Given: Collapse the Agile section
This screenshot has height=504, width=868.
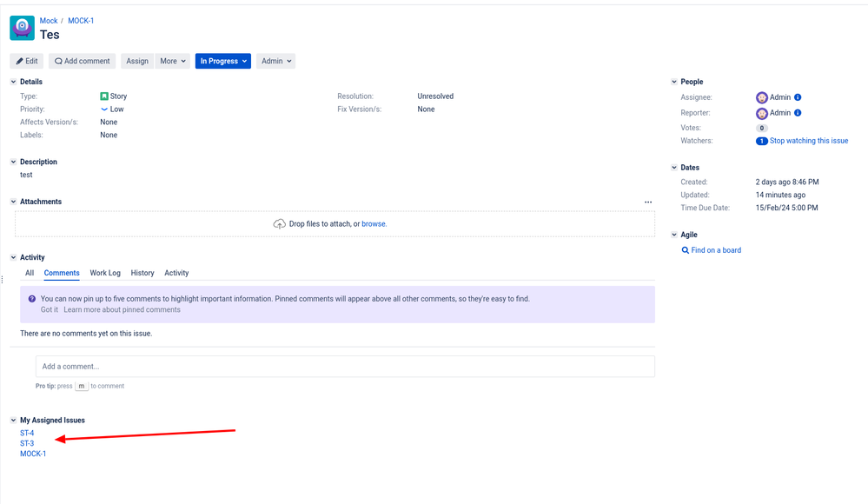Looking at the screenshot, I should (674, 235).
